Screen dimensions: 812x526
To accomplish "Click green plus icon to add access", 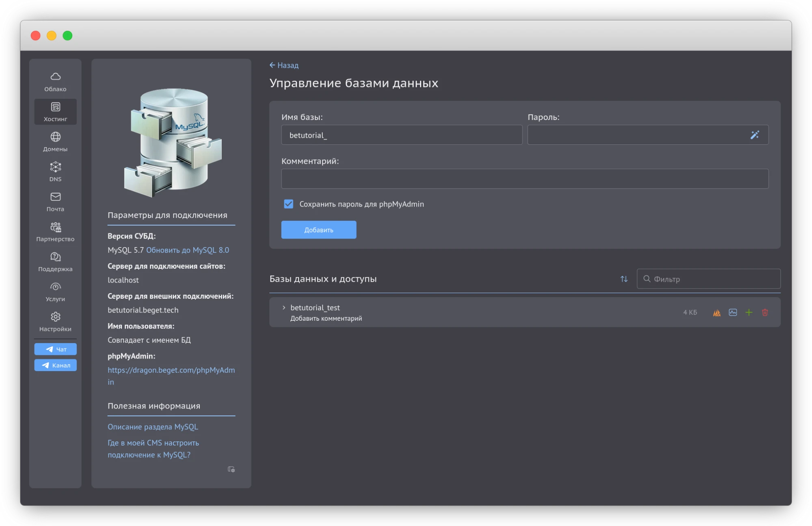I will pos(749,313).
